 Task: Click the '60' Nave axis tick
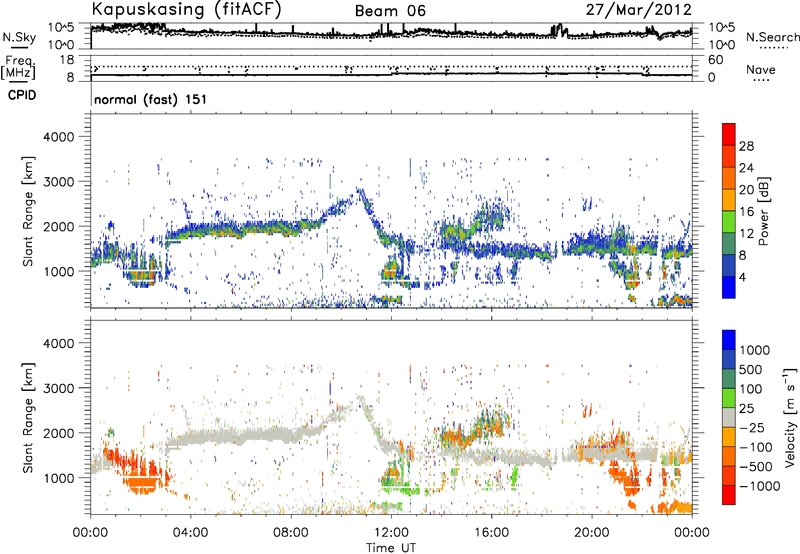point(715,60)
